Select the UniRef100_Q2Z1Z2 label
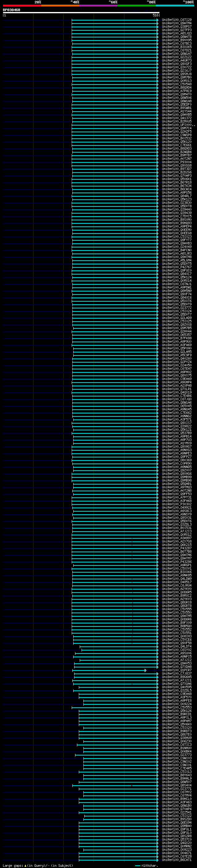Screen dimensions: 197x868 [x=177, y=57]
